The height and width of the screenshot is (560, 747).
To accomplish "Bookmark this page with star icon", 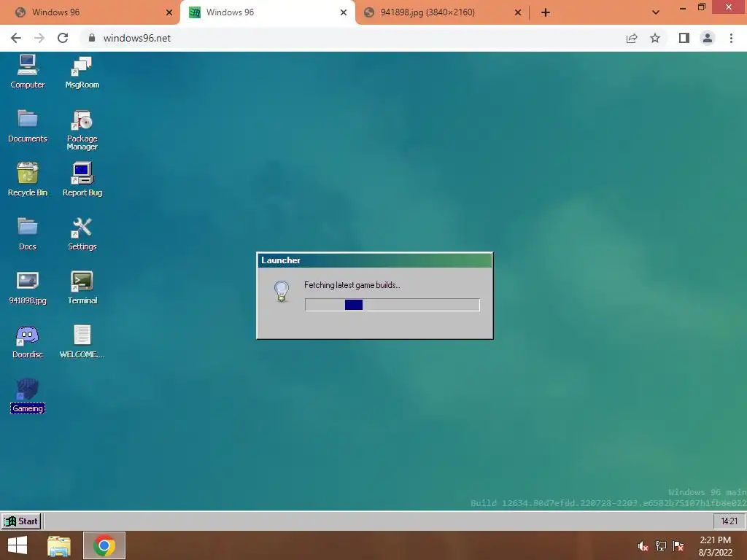I will pos(655,38).
